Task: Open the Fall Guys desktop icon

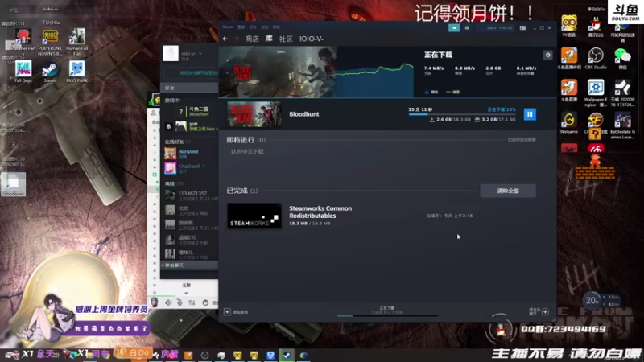Action: click(x=23, y=72)
